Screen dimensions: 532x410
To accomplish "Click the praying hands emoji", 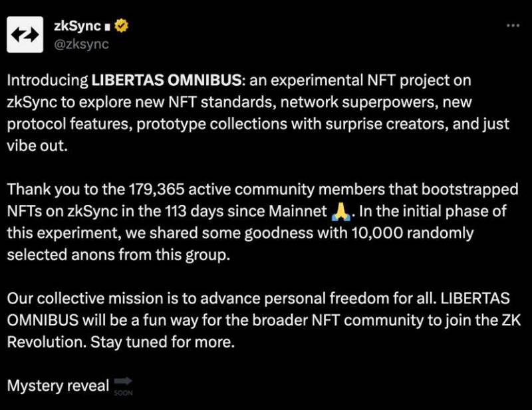I will tap(340, 212).
